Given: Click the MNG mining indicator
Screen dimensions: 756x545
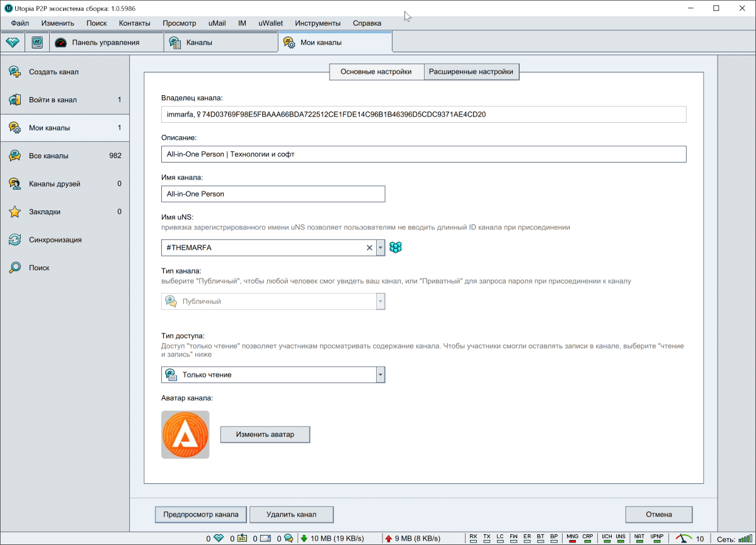Looking at the screenshot, I should [x=573, y=539].
